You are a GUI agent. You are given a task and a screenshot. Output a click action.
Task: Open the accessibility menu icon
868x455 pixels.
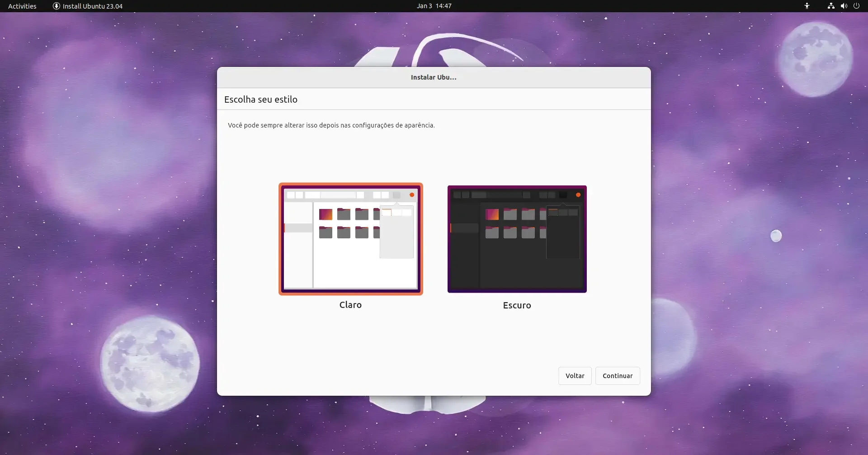(x=807, y=6)
